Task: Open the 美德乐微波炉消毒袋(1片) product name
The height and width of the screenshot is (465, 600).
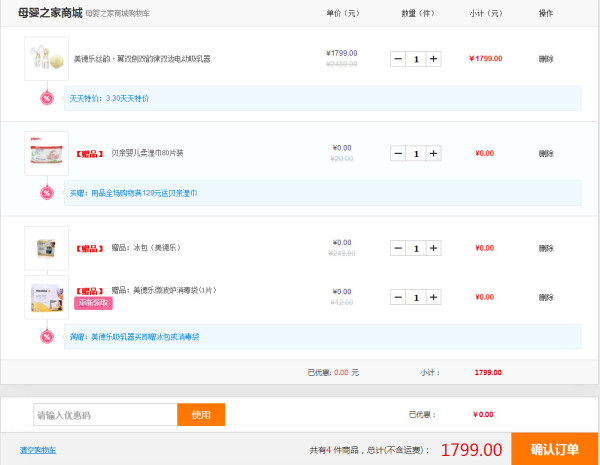Action: pyautogui.click(x=164, y=290)
